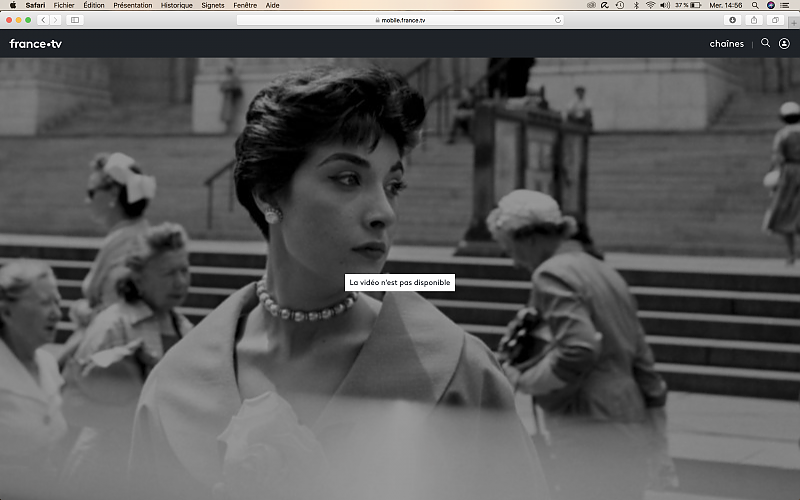
Task: Open the france.tv site search
Action: pos(766,43)
